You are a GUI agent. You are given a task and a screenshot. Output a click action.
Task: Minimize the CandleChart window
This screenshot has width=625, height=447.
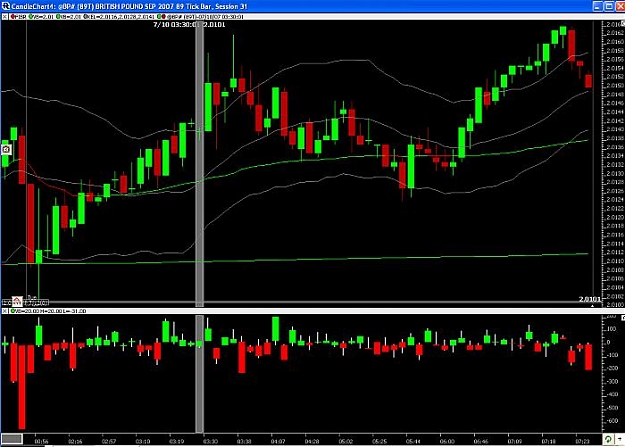598,6
